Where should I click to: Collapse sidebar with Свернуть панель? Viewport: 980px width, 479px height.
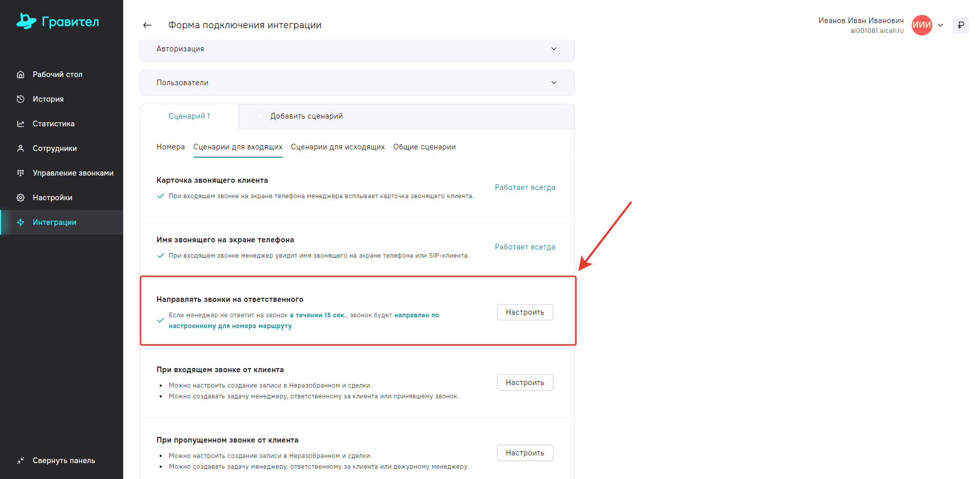point(56,461)
